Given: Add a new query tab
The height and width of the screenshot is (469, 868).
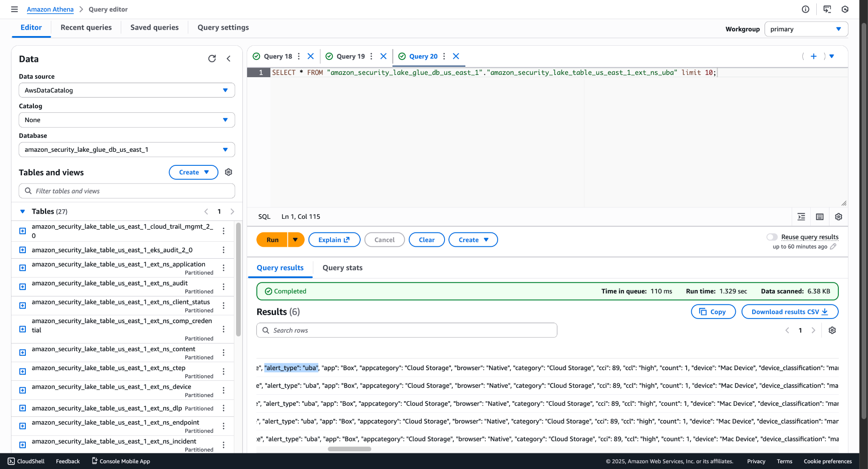Looking at the screenshot, I should coord(814,56).
